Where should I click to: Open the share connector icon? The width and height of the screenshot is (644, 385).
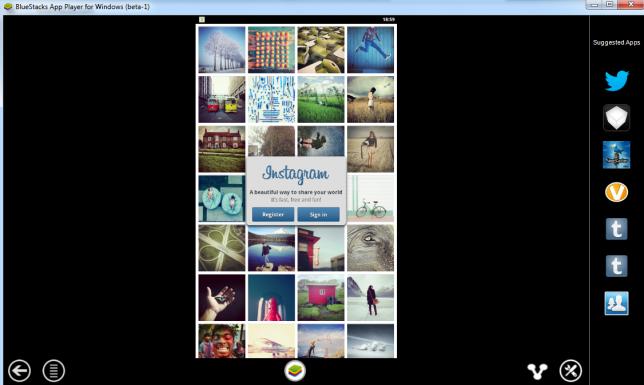click(x=537, y=371)
